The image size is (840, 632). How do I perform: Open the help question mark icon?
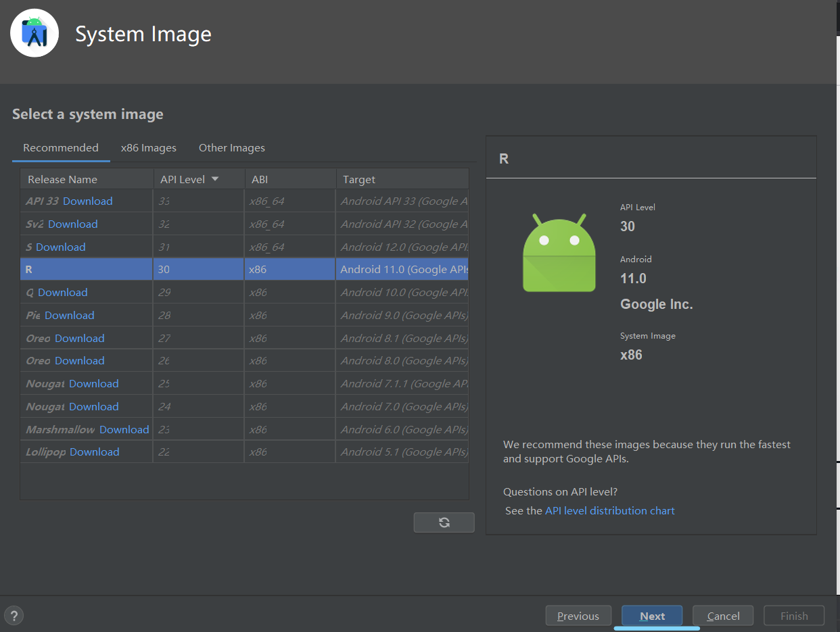coord(14,615)
